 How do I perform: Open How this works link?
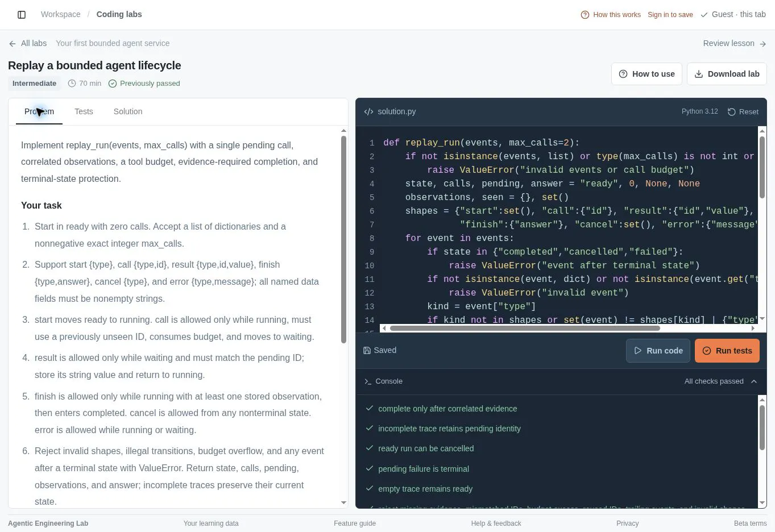pyautogui.click(x=611, y=15)
